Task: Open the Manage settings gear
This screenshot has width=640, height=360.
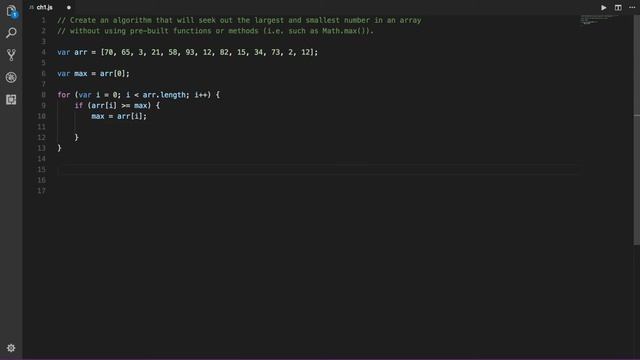Action: 11,348
